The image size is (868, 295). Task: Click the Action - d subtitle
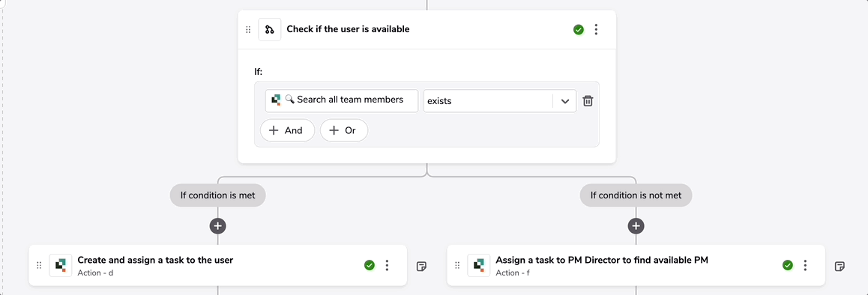pyautogui.click(x=95, y=273)
